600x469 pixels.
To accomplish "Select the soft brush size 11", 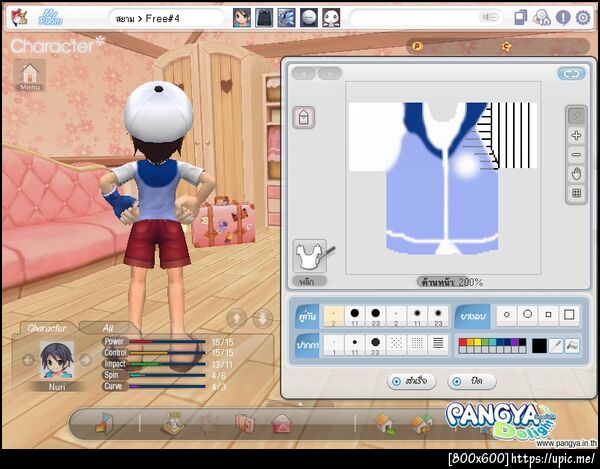I will (x=417, y=316).
